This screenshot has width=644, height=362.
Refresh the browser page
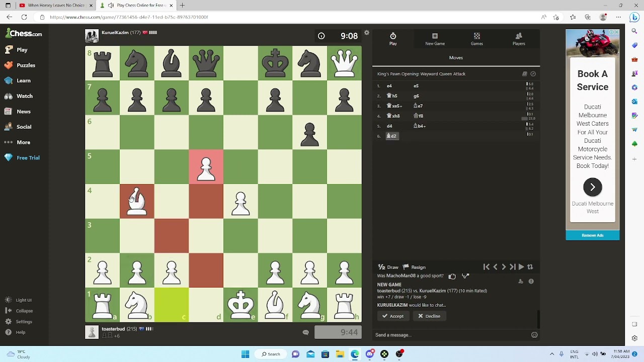24,17
